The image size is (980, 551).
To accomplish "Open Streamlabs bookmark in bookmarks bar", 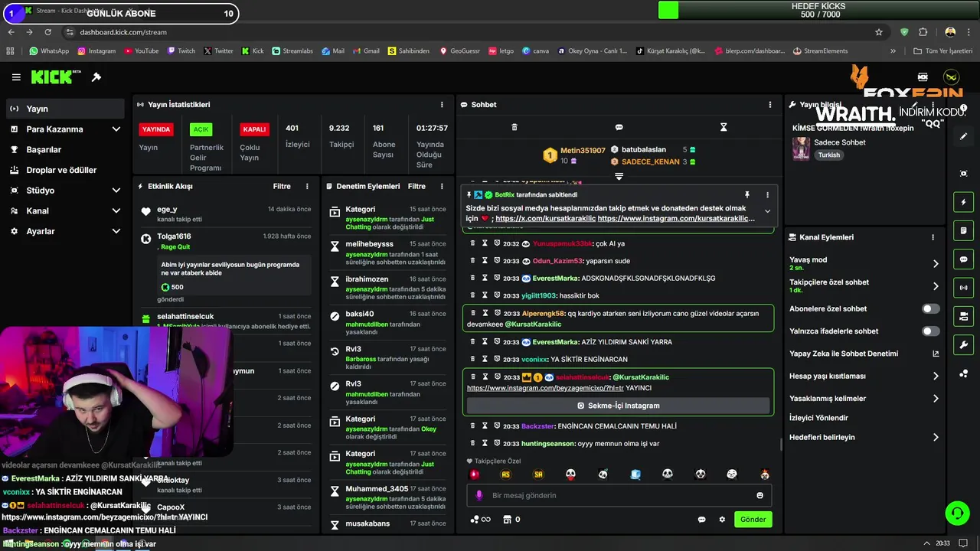I will pos(292,51).
